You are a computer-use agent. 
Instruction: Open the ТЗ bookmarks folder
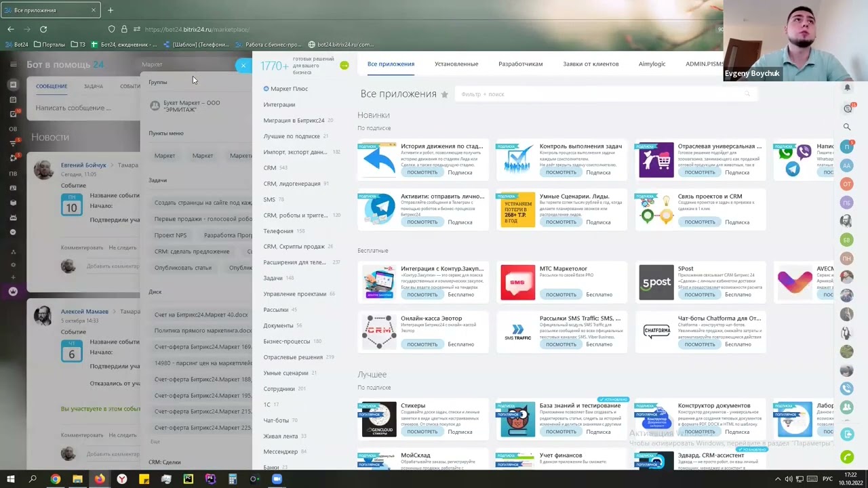tap(78, 45)
